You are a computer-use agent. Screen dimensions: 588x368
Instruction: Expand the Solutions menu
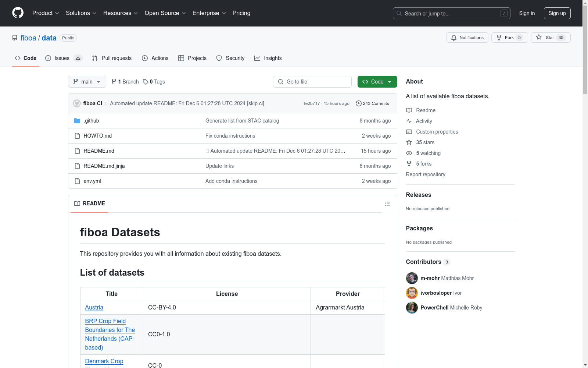click(x=81, y=13)
